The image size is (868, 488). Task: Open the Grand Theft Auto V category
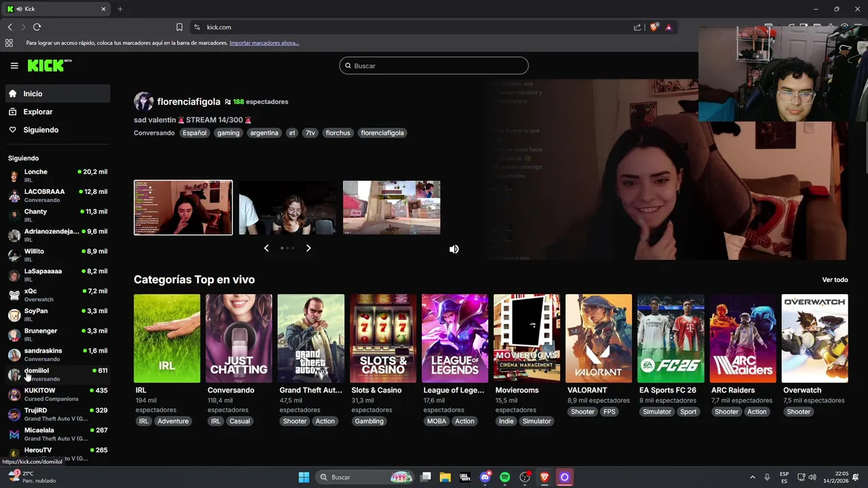311,338
